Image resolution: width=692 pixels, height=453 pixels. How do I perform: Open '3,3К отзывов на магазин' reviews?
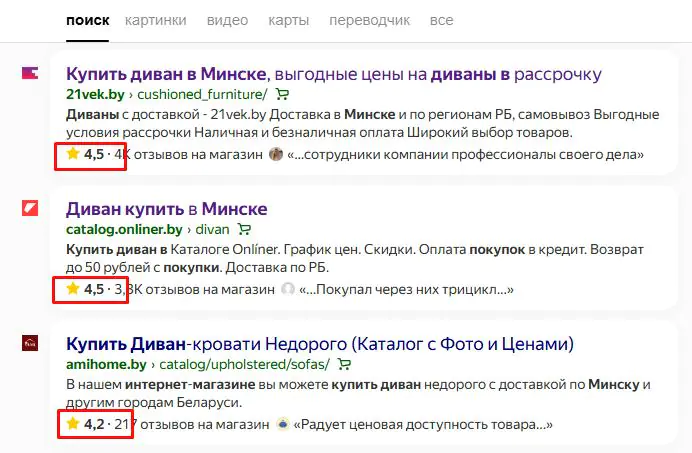click(x=194, y=290)
